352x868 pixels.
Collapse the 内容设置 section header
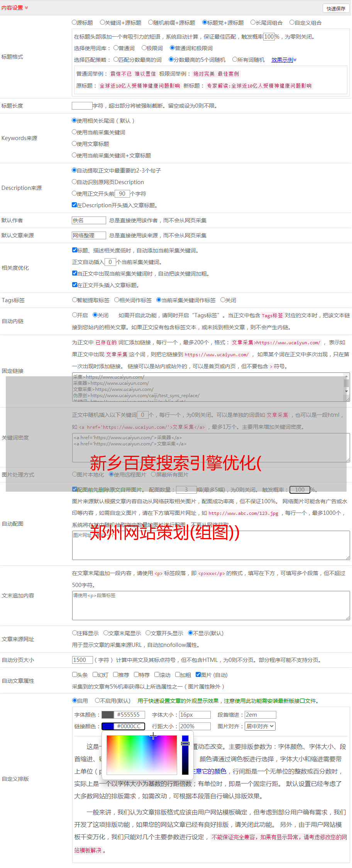click(15, 8)
